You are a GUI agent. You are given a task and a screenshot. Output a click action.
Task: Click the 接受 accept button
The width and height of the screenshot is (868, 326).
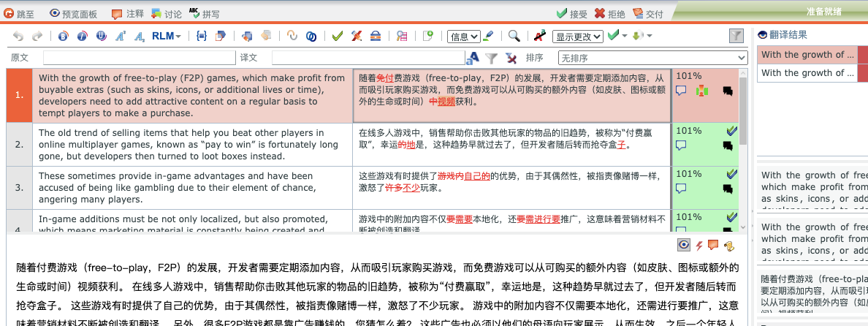(x=572, y=14)
